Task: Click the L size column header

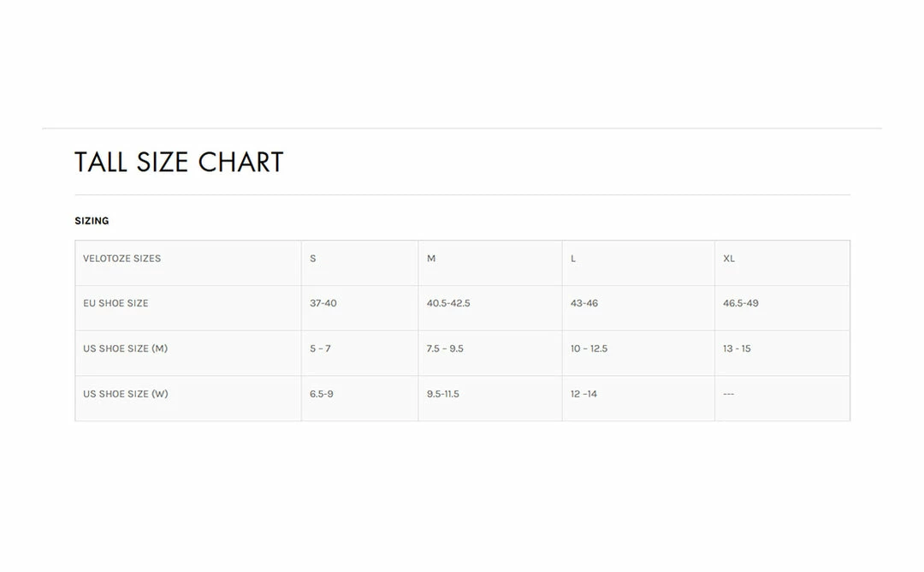Action: (x=573, y=259)
